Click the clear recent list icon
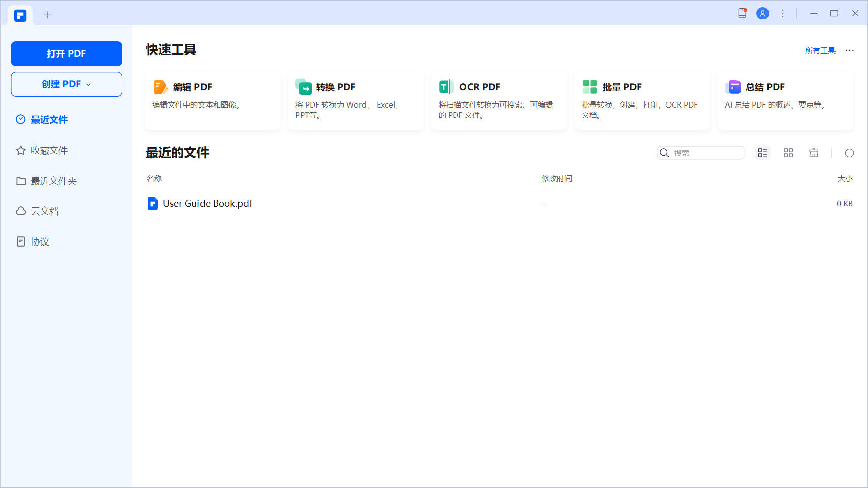The width and height of the screenshot is (868, 488). [x=814, y=153]
